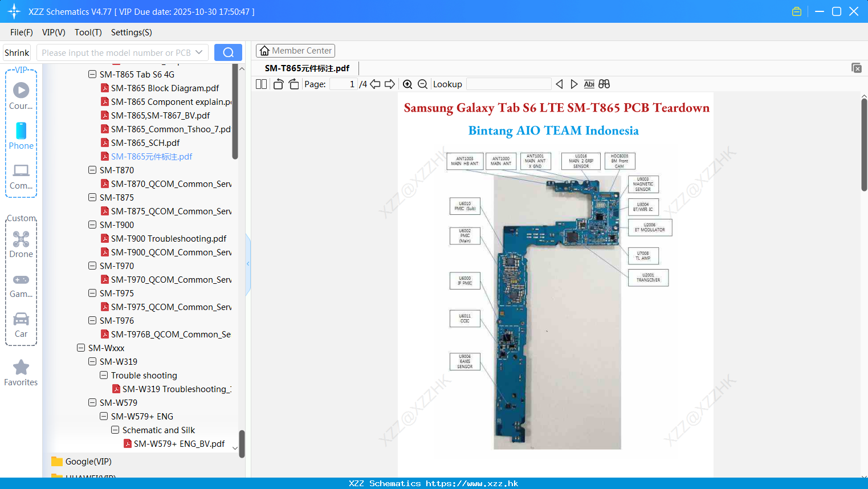Screen dimensions: 868x489
Task: Collapse the SM-T900 tree node
Action: (x=92, y=225)
